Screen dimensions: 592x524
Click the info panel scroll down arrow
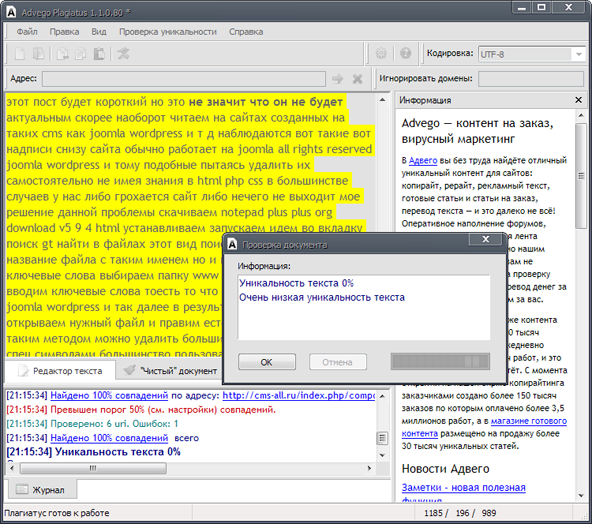581,496
